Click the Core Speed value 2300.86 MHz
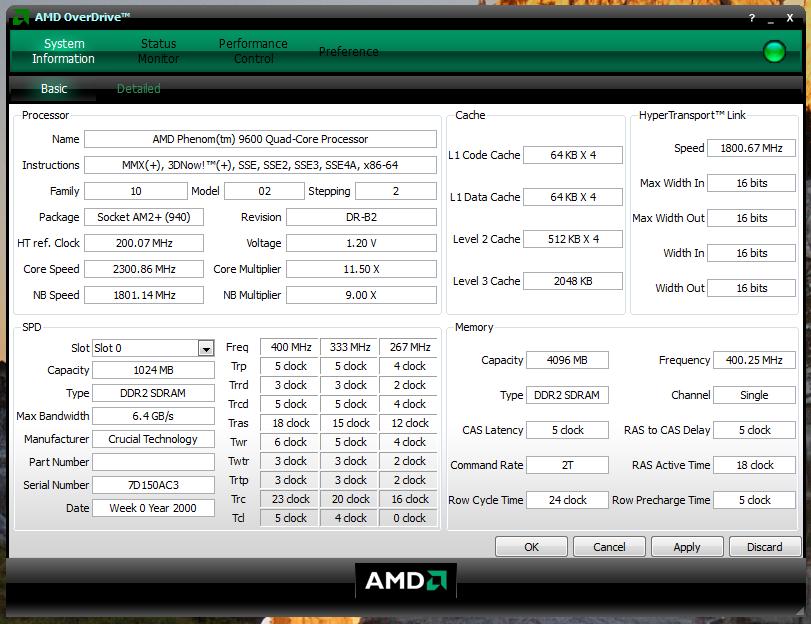 point(144,269)
